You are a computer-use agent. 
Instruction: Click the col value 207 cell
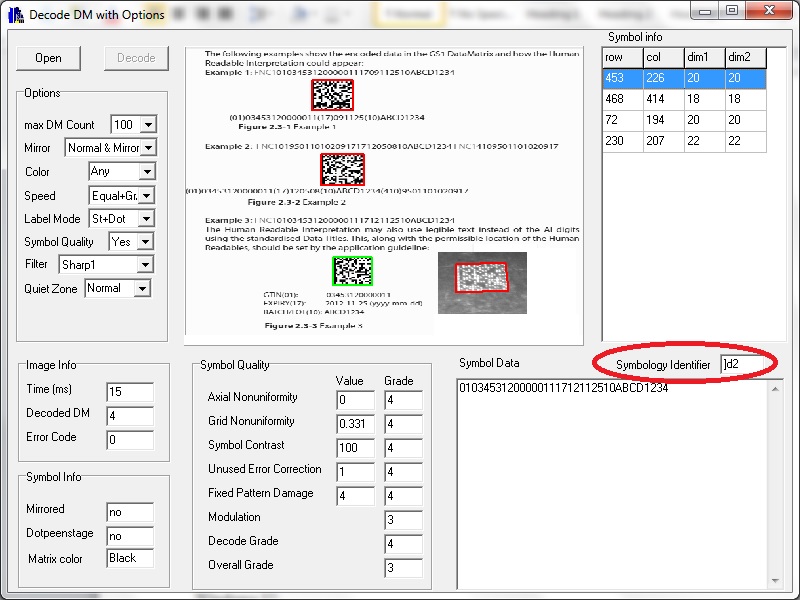(663, 141)
